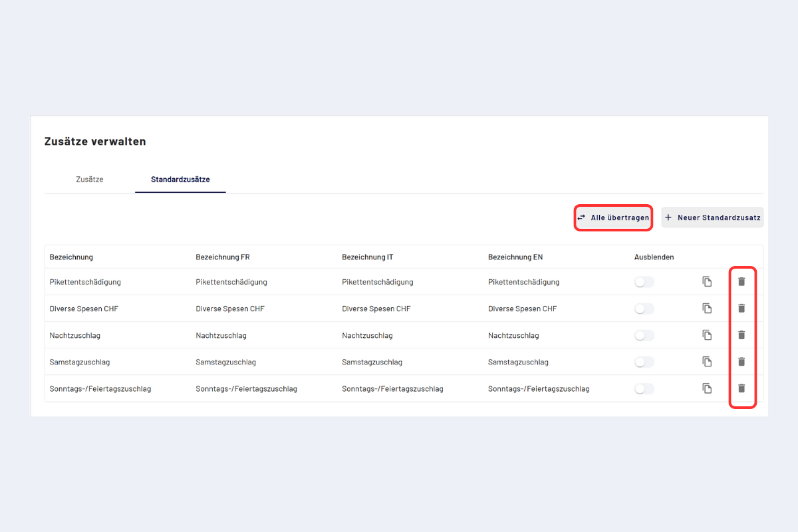Toggle Ausblenden for Pikettentschädigung
This screenshot has height=532, width=798.
(644, 282)
